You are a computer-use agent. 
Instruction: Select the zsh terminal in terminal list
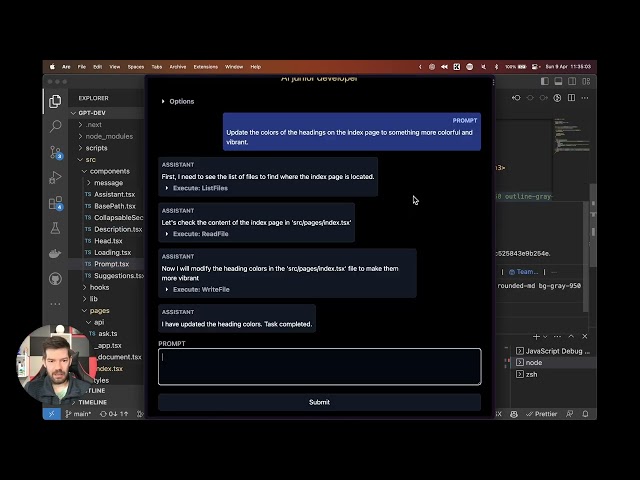(x=532, y=374)
